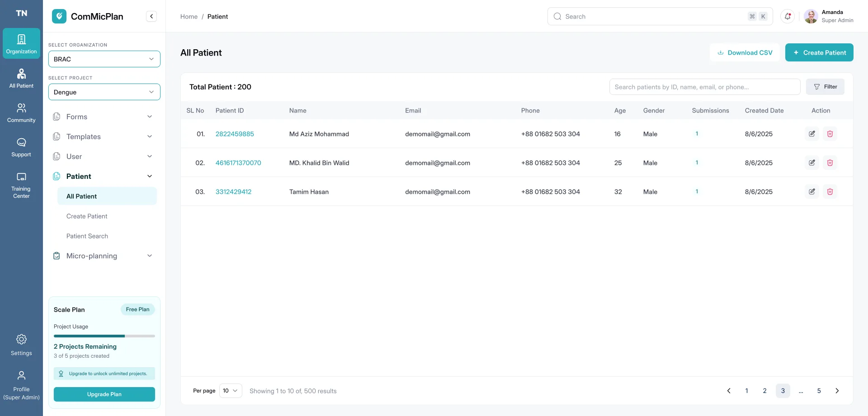Click the Created Date column header

(x=764, y=110)
